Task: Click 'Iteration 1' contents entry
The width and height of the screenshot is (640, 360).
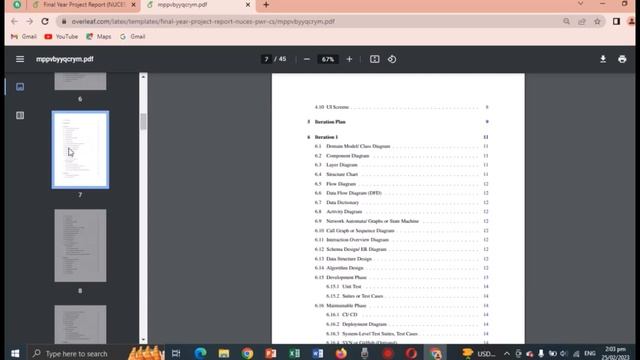Action: click(326, 137)
